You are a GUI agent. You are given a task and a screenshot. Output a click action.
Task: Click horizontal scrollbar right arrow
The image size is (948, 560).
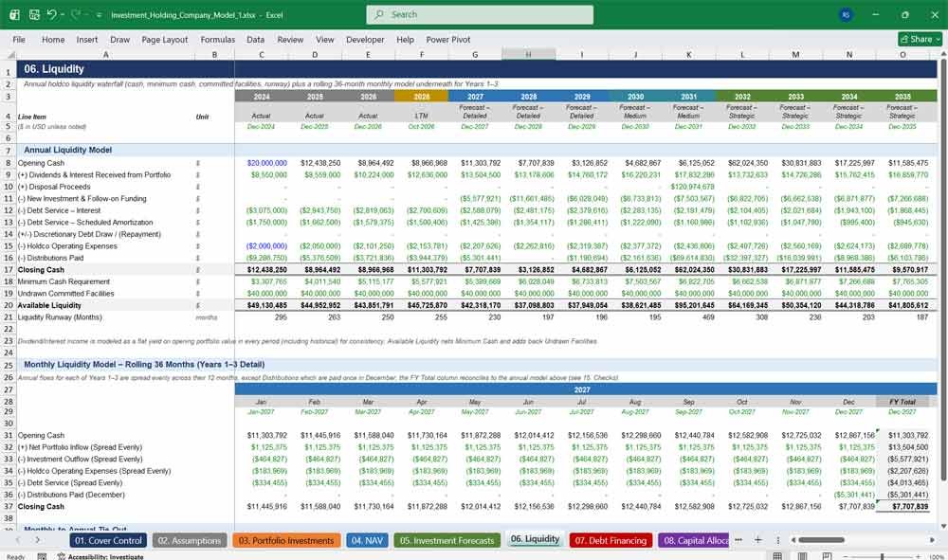[x=932, y=540]
